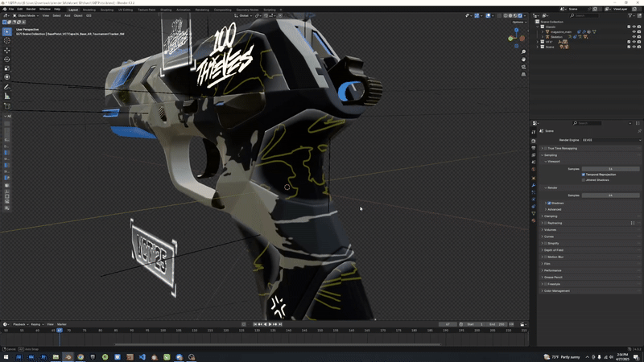The height and width of the screenshot is (362, 644).
Task: Adjust the Viewport Samples slider
Action: pos(611,169)
